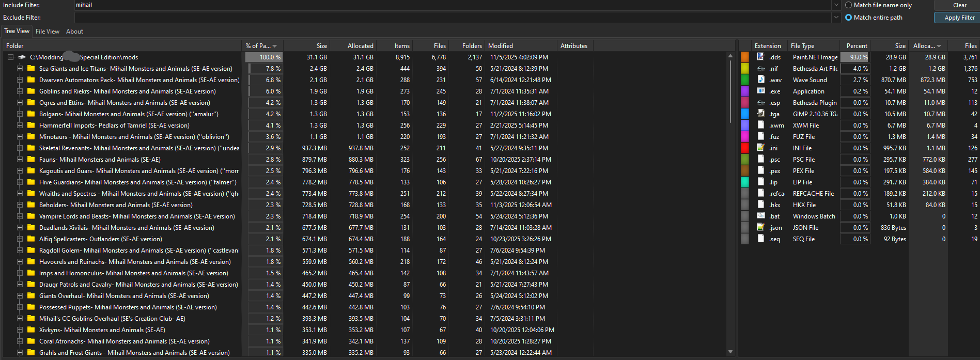Collapse the C:\Modding root node
Image resolution: width=980 pixels, height=360 pixels.
pos(10,57)
